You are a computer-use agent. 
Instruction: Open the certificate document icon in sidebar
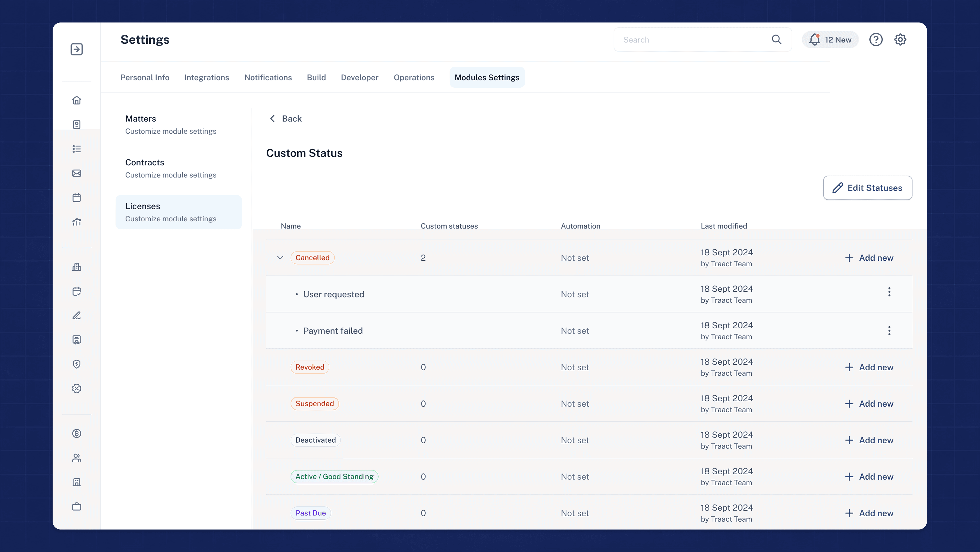pos(76,340)
